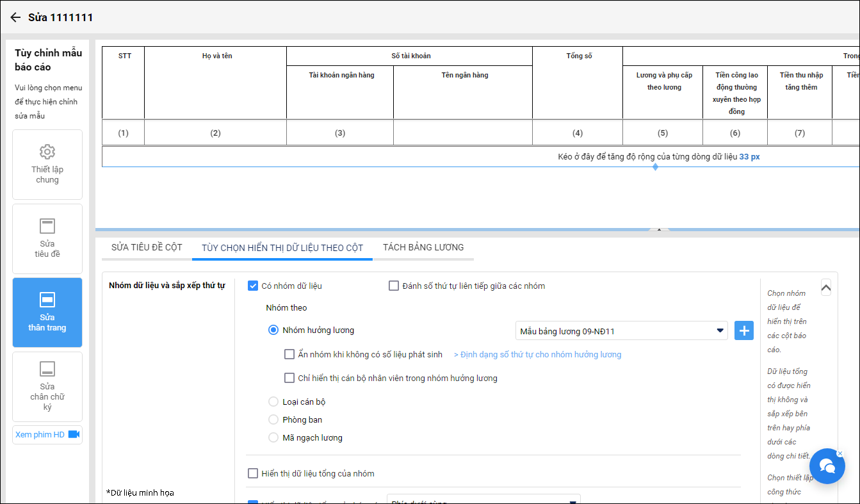Select Loại cán bộ radio option
Image resolution: width=860 pixels, height=504 pixels.
(x=273, y=402)
